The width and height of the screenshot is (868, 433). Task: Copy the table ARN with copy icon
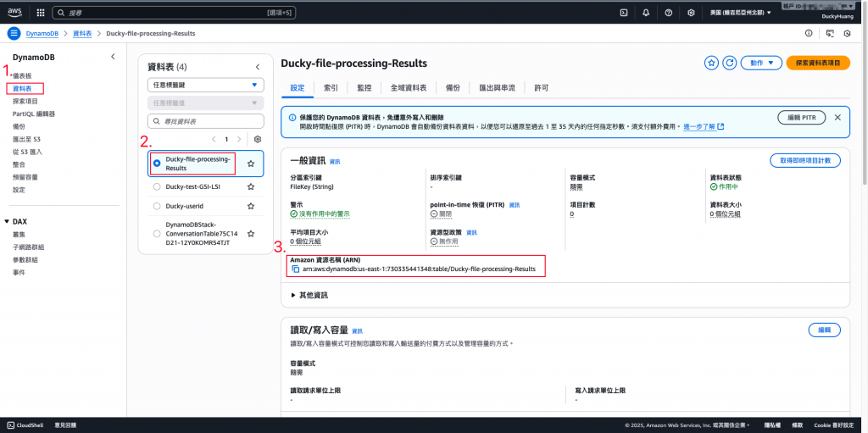tap(296, 269)
